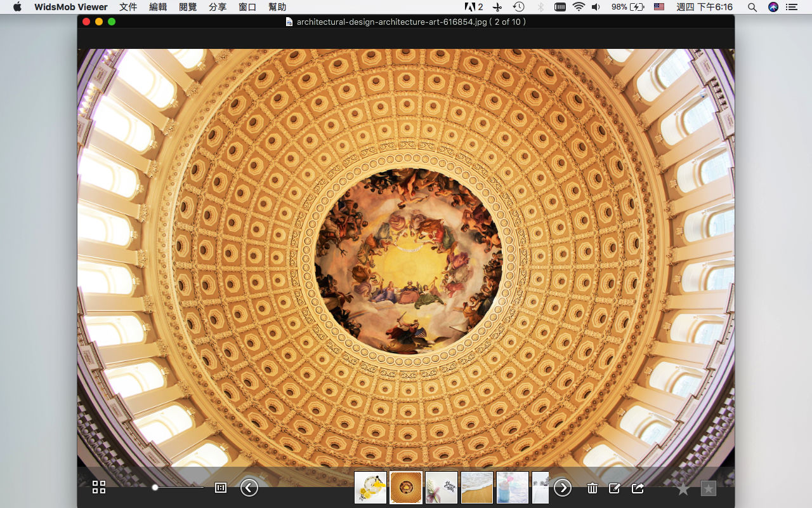Screen dimensions: 812x508
Task: Click the green fullscreen window button
Action: pos(112,22)
